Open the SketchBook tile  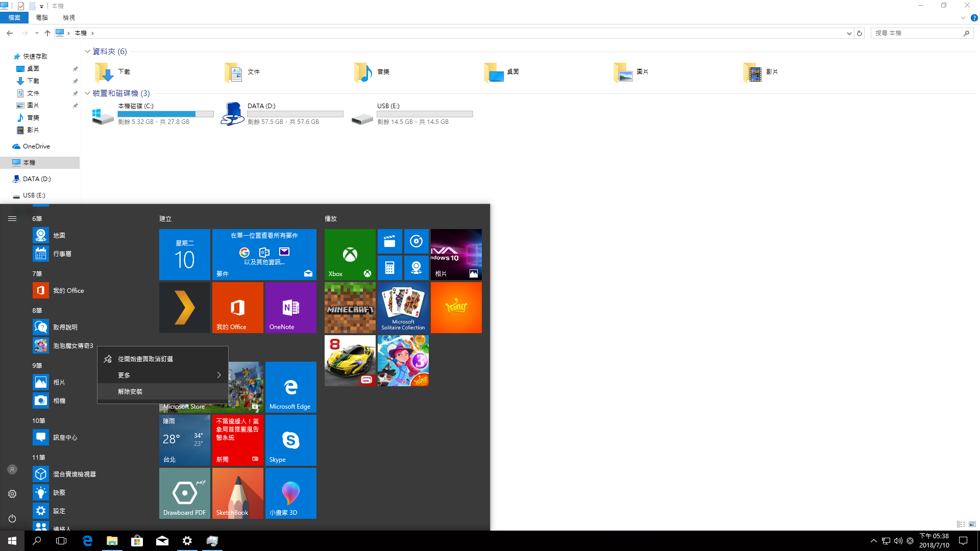pyautogui.click(x=237, y=493)
